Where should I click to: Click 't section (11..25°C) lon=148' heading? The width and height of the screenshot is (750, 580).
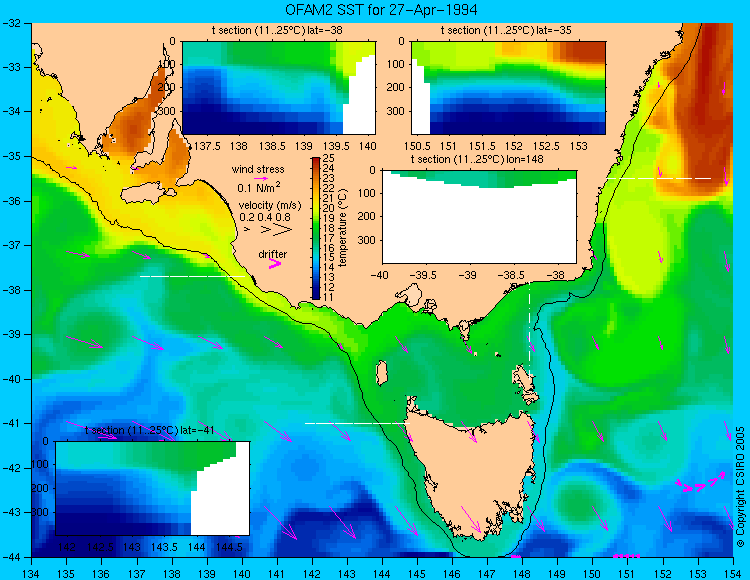click(477, 159)
